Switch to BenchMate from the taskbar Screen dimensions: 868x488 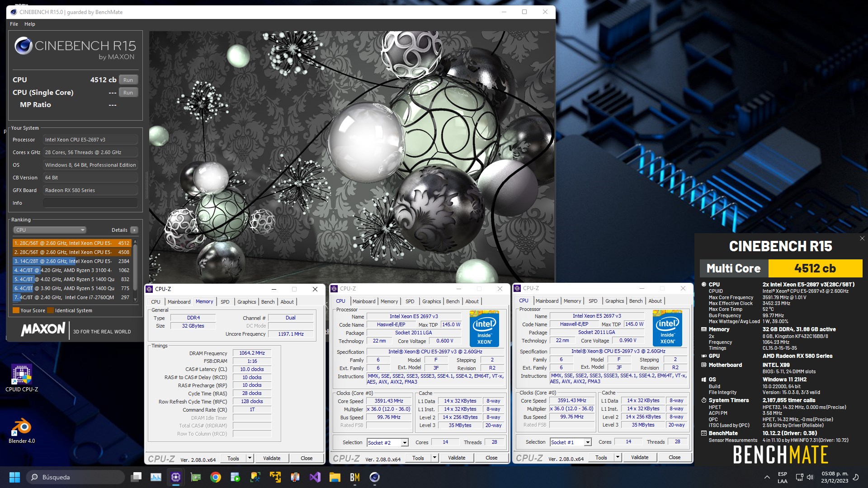point(355,477)
